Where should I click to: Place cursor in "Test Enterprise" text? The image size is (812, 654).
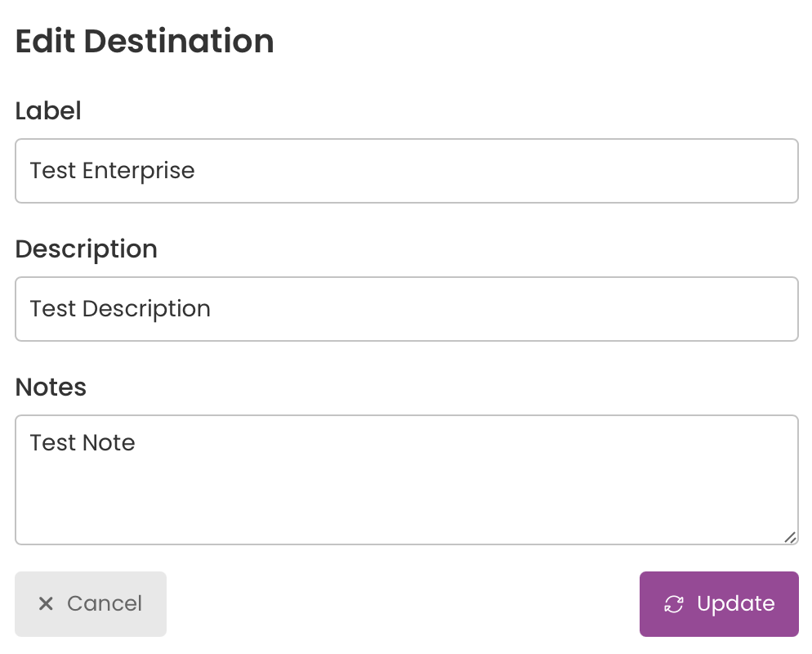click(112, 171)
